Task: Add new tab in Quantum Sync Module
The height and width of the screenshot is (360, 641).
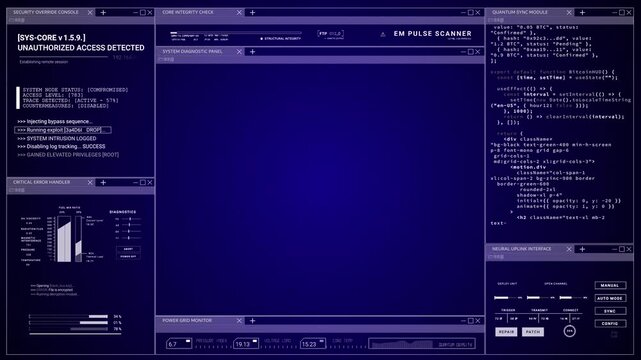Action: click(x=583, y=13)
